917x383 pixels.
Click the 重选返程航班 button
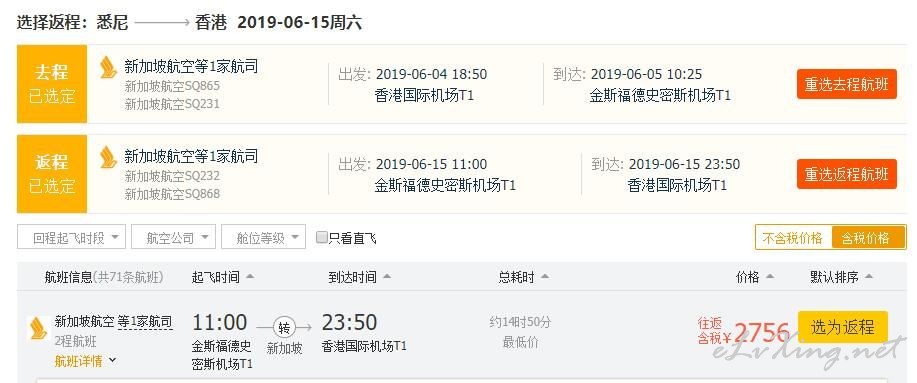coord(846,174)
